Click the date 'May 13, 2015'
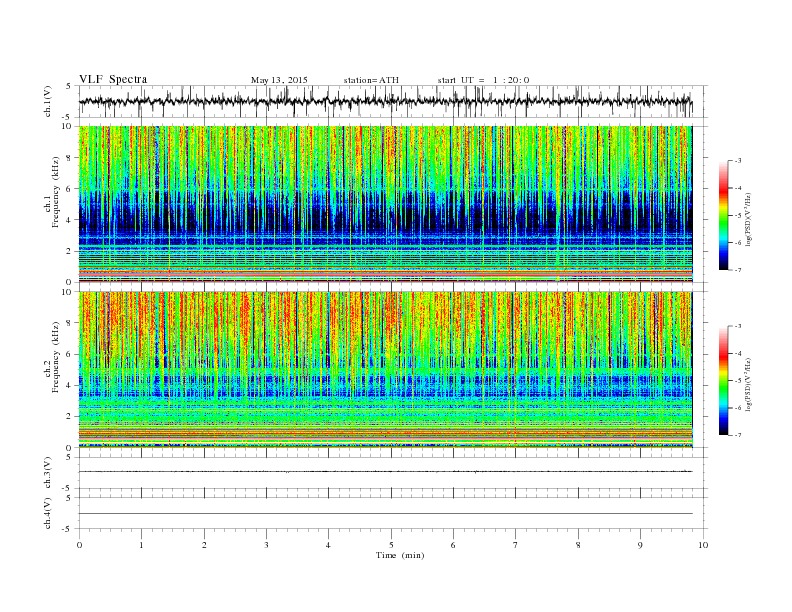The image size is (792, 612). pos(279,80)
